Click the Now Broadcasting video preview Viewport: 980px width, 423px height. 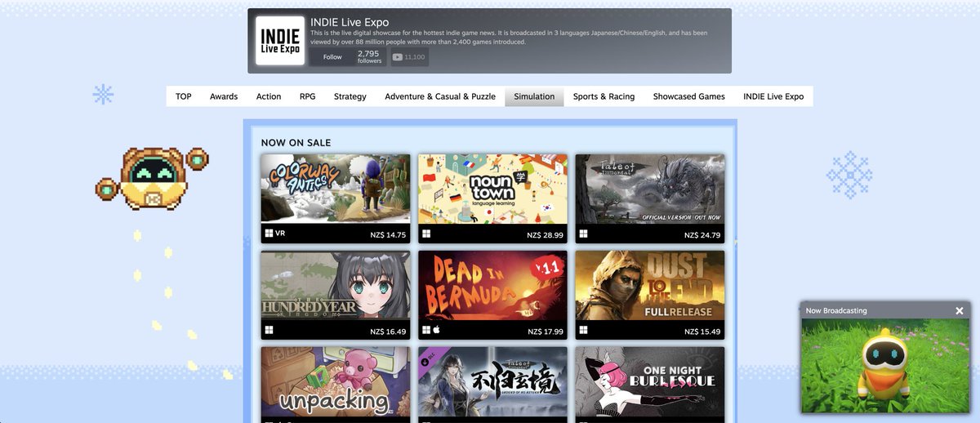coord(885,366)
